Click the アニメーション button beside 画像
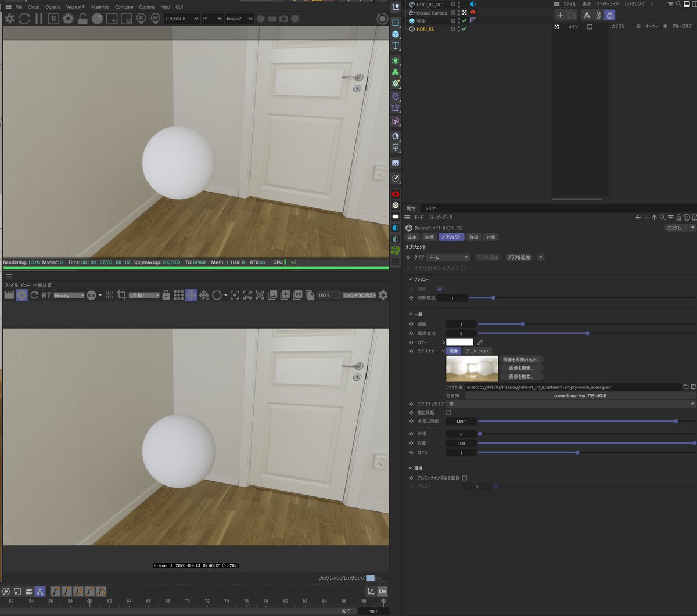The height and width of the screenshot is (616, 697). tap(478, 351)
